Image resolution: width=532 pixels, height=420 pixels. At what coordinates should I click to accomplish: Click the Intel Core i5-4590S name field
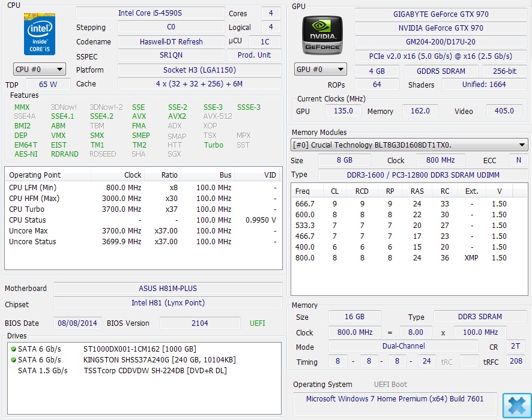click(150, 13)
